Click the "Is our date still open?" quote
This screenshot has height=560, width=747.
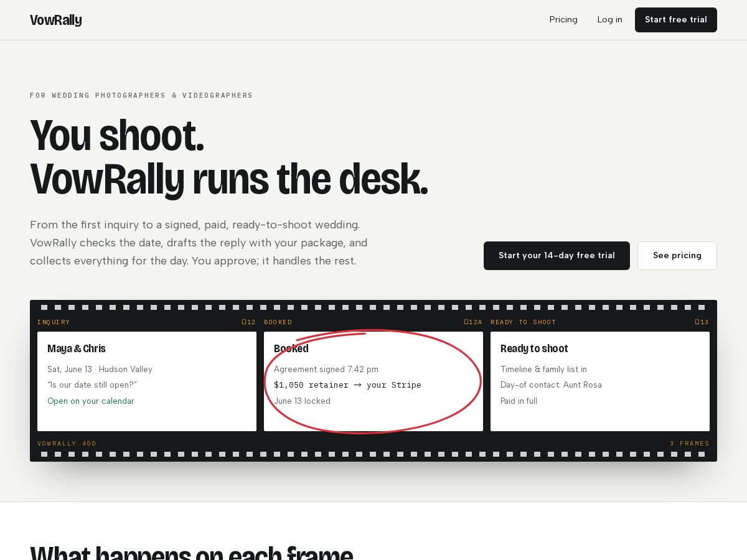coord(92,385)
